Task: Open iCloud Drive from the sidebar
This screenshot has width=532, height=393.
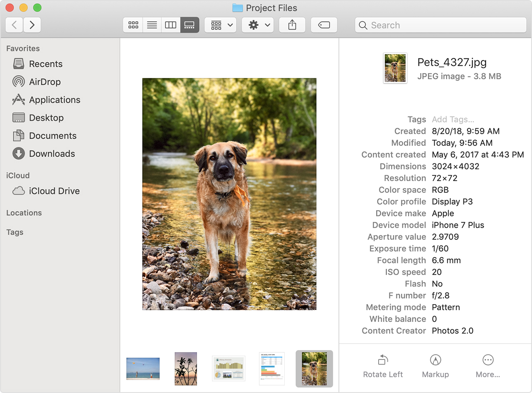Action: coord(54,191)
